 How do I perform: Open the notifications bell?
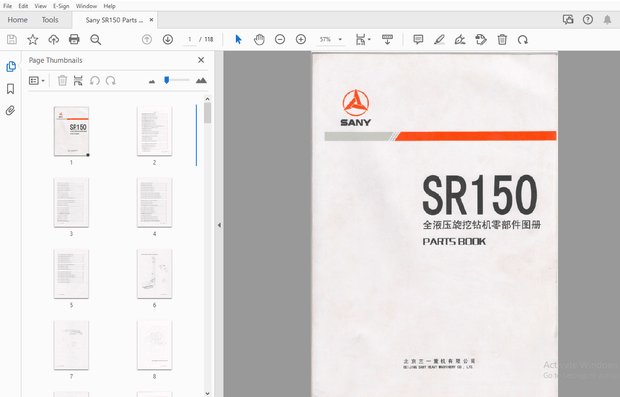(607, 20)
